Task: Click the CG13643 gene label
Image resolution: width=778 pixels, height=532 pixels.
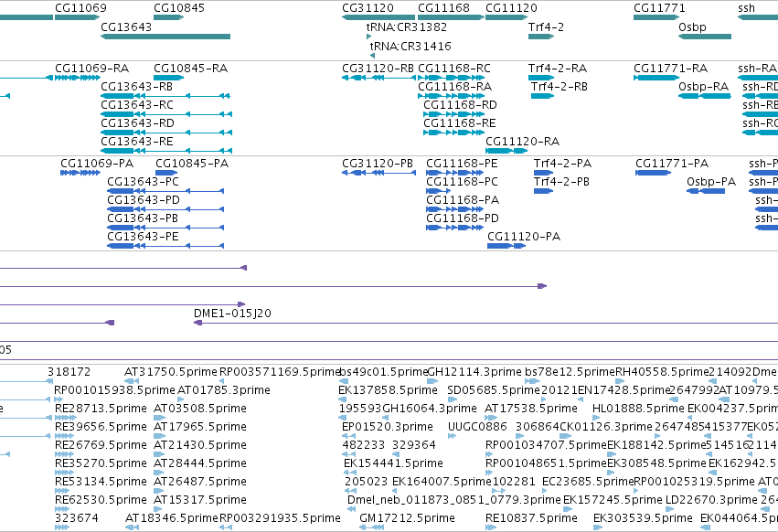Action: [126, 27]
